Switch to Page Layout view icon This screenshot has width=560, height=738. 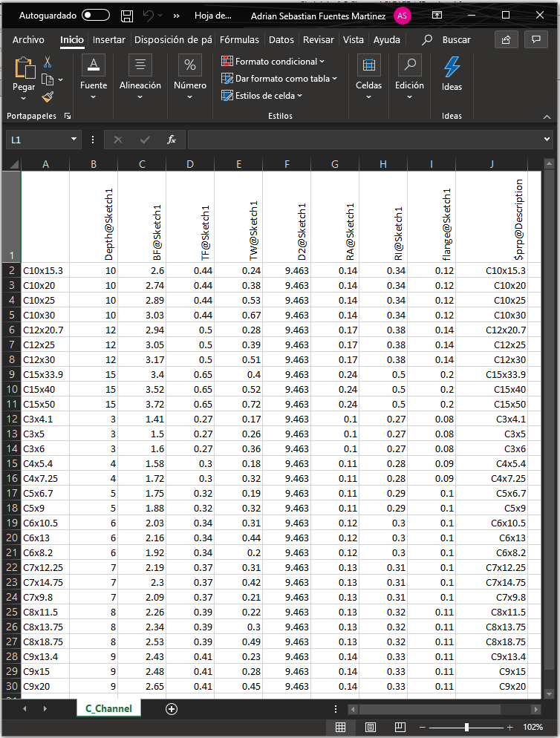(x=371, y=727)
